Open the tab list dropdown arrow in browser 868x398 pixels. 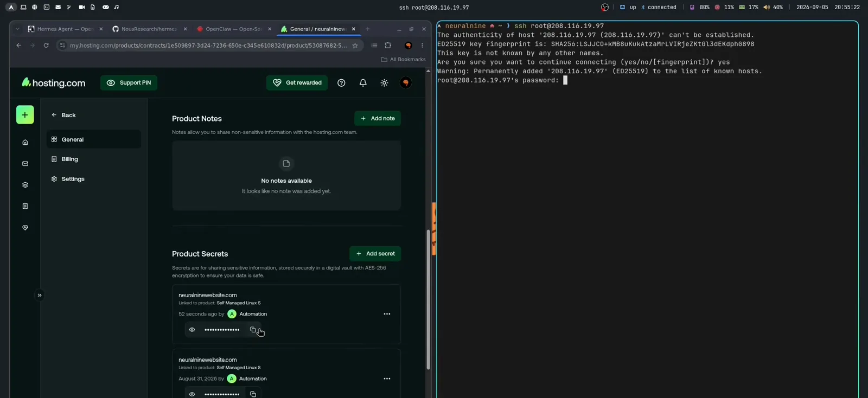click(17, 29)
